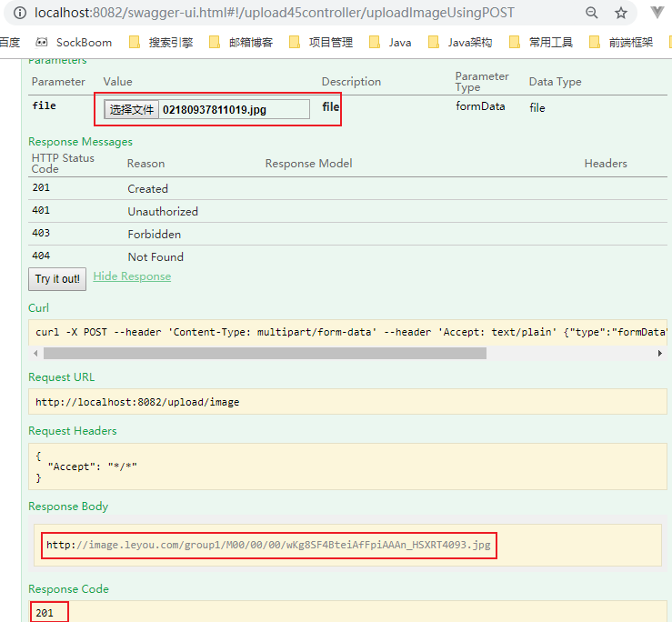Click the Response Messages heading

point(81,142)
